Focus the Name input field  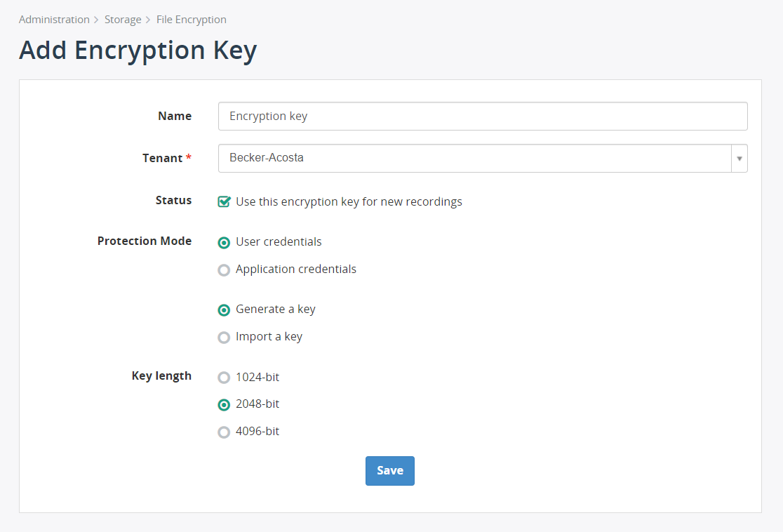483,116
